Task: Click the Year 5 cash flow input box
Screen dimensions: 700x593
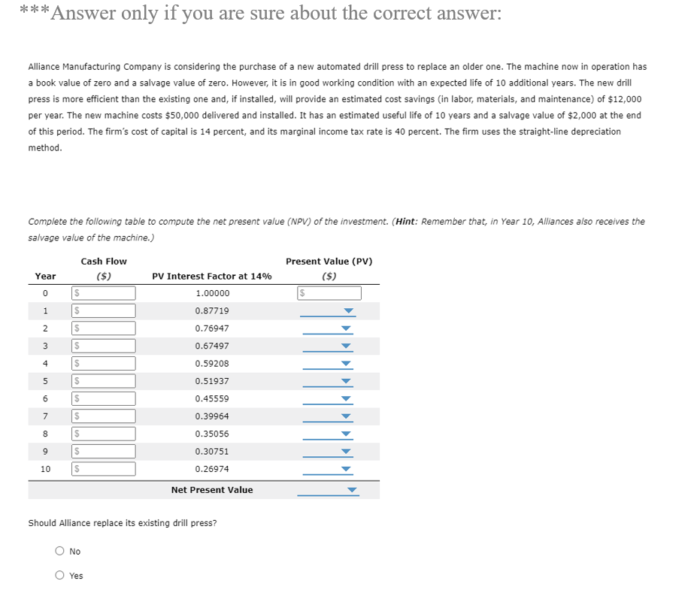Action: pos(103,381)
